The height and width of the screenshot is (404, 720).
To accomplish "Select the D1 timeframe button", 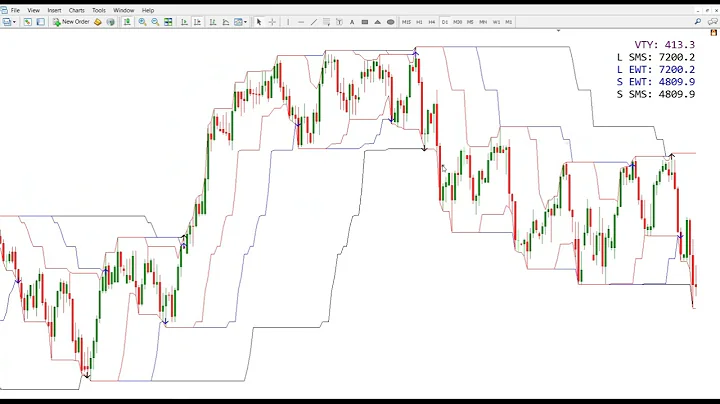I will pyautogui.click(x=444, y=22).
